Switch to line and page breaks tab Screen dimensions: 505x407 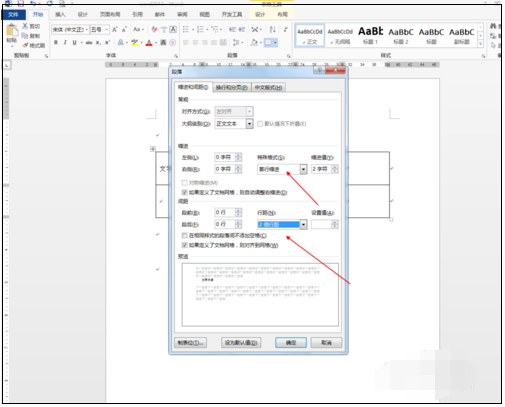231,88
